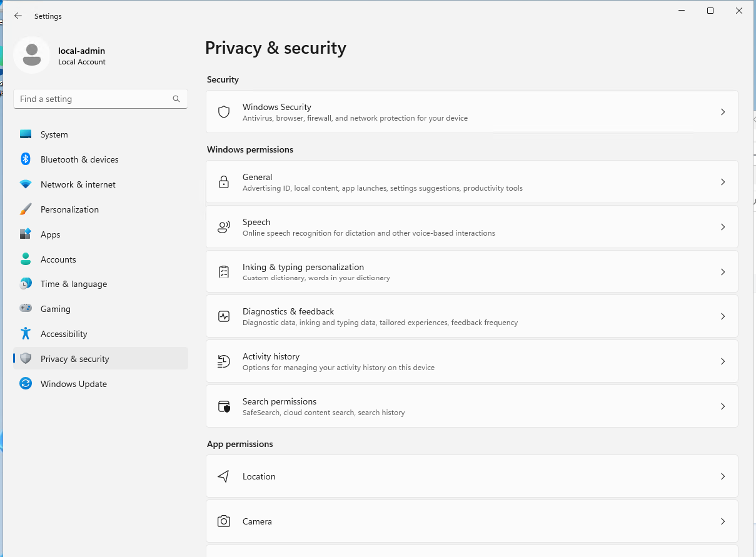Viewport: 756px width, 557px height.
Task: Click the Speech recognition icon
Action: point(224,227)
